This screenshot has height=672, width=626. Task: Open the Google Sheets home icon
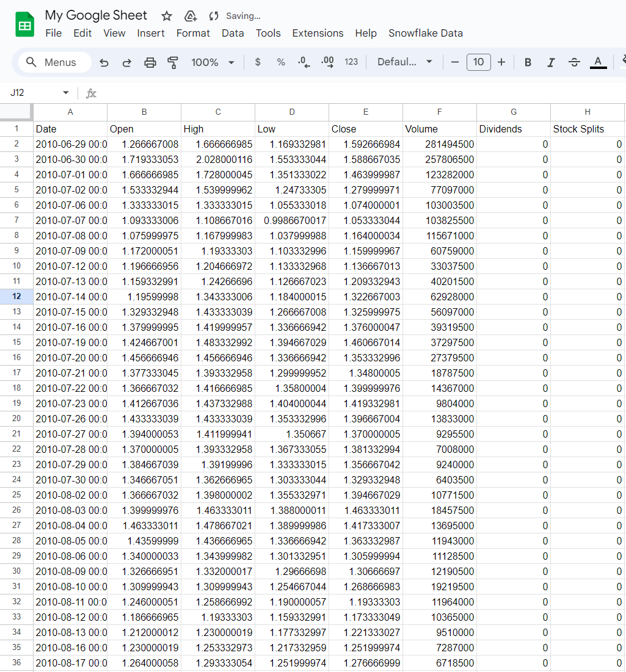25,25
